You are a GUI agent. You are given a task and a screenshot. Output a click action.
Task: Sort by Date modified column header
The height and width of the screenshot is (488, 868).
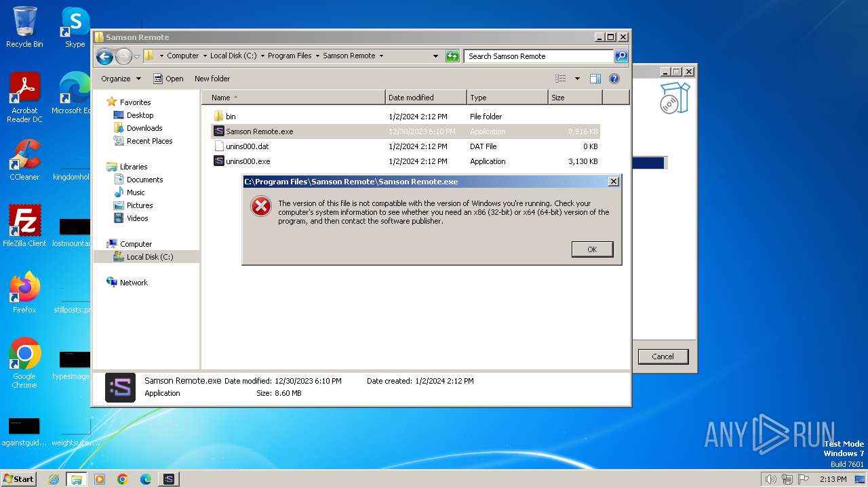426,98
